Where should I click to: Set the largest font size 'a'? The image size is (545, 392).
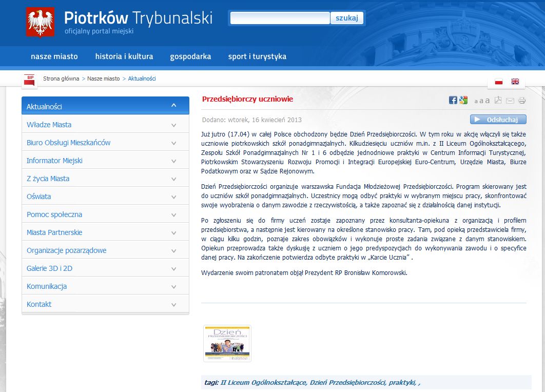click(488, 101)
